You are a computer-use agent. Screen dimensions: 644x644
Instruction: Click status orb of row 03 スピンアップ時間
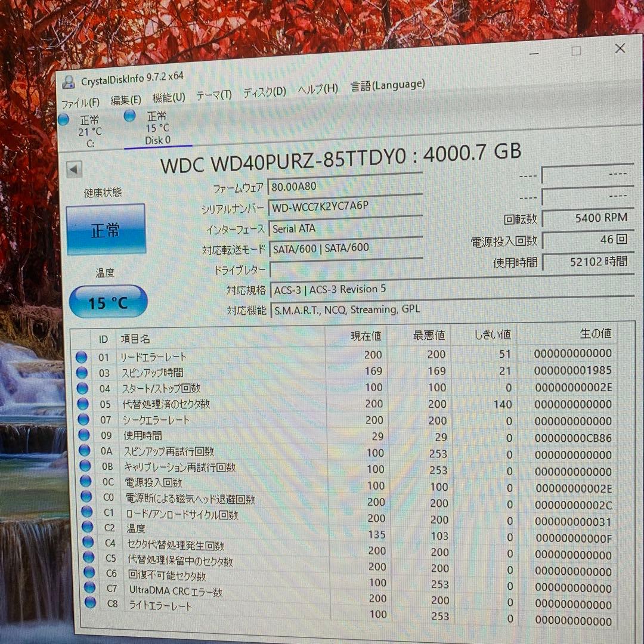(82, 373)
